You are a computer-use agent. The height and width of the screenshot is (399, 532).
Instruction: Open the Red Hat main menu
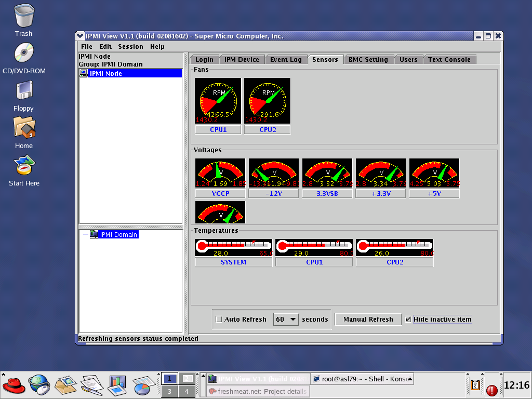pos(14,385)
